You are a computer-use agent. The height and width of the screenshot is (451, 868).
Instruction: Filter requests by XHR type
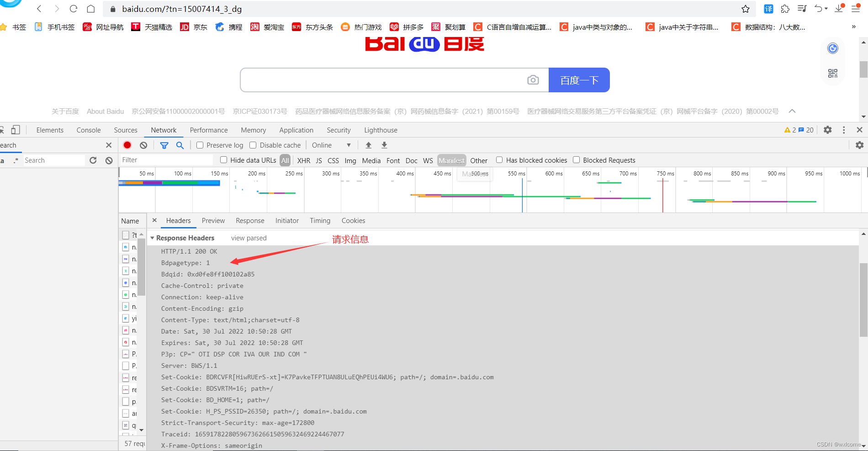coord(303,160)
